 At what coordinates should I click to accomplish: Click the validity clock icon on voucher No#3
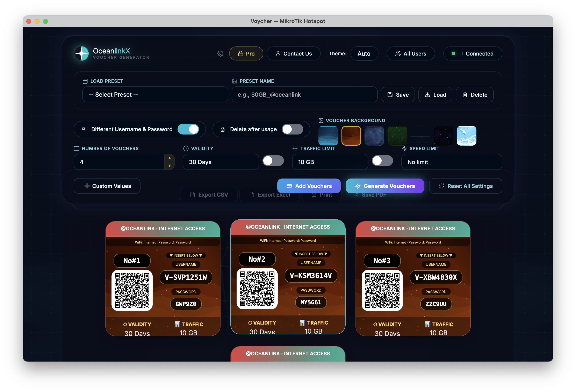coord(375,324)
